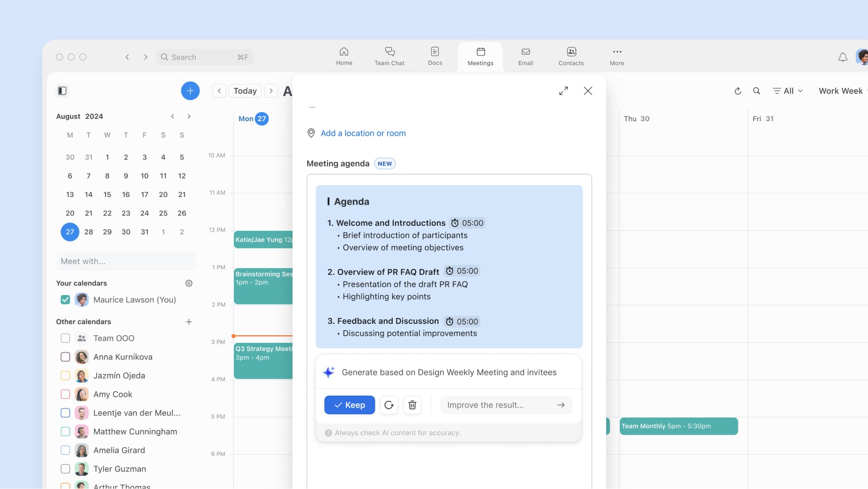Click the blue plus new event button
The height and width of the screenshot is (489, 868).
[x=190, y=91]
